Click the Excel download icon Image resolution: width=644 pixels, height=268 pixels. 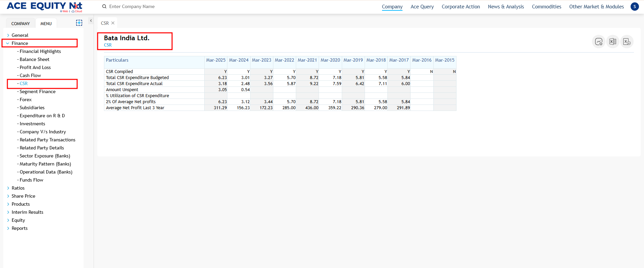click(x=627, y=42)
